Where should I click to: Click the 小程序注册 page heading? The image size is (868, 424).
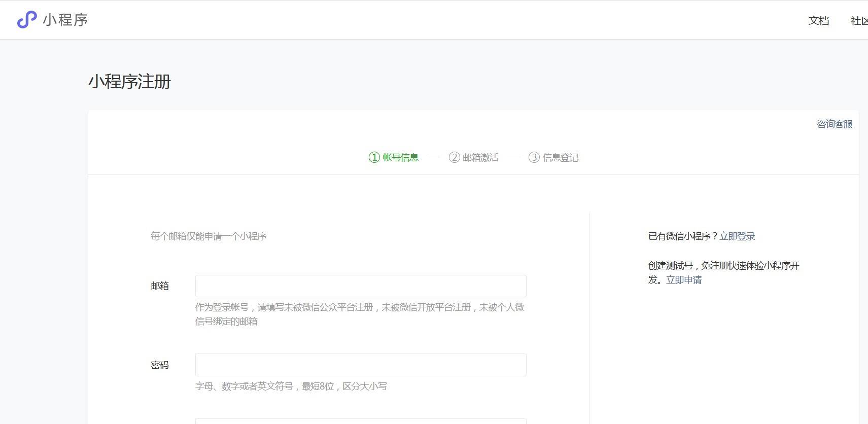click(130, 82)
